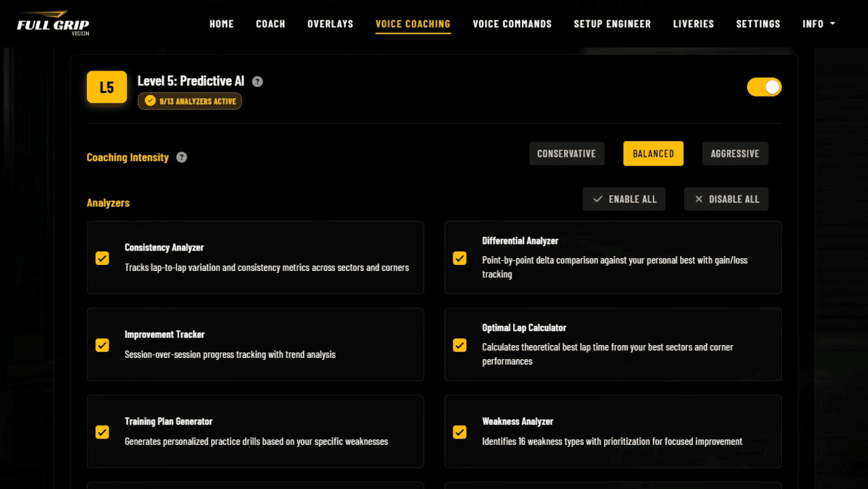Click description 'Generates personalized practice drills'

click(x=257, y=441)
